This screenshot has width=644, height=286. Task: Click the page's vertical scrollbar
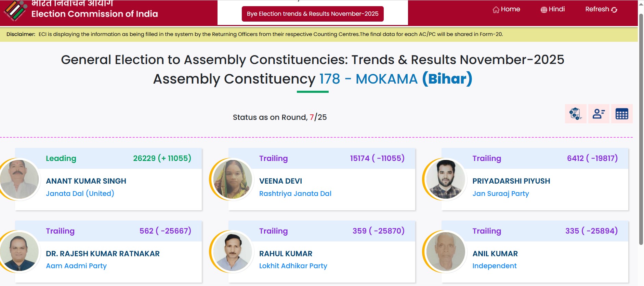[641, 130]
